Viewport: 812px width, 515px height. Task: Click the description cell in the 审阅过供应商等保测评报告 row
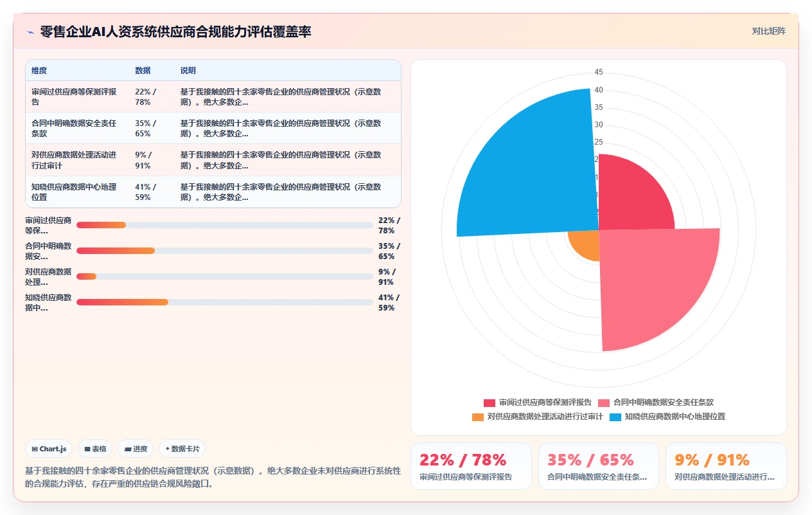287,96
